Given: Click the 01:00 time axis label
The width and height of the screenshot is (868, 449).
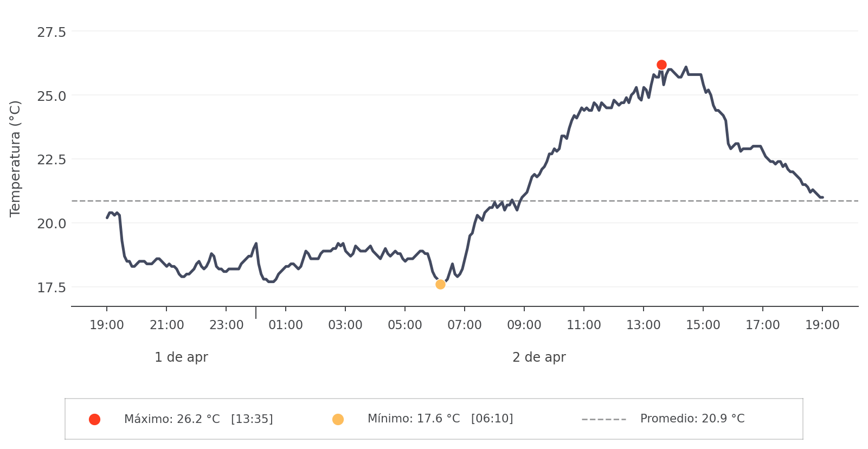Looking at the screenshot, I should click(286, 325).
